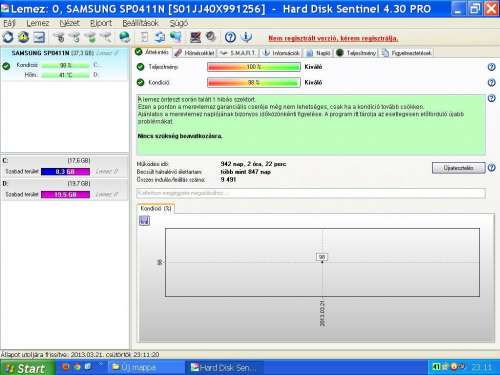Image resolution: width=500 pixels, height=375 pixels.
Task: Click the gray disc settings toolbar icon
Action: click(211, 36)
